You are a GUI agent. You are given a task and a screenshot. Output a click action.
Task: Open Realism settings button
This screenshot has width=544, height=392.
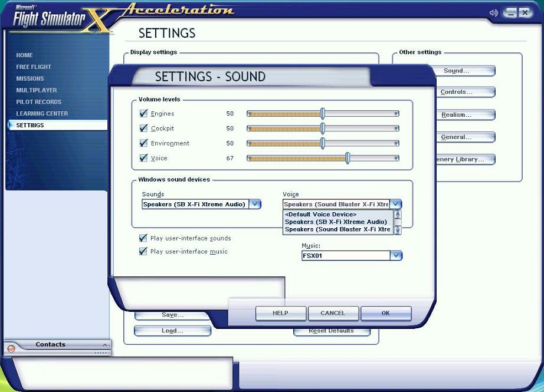[465, 115]
